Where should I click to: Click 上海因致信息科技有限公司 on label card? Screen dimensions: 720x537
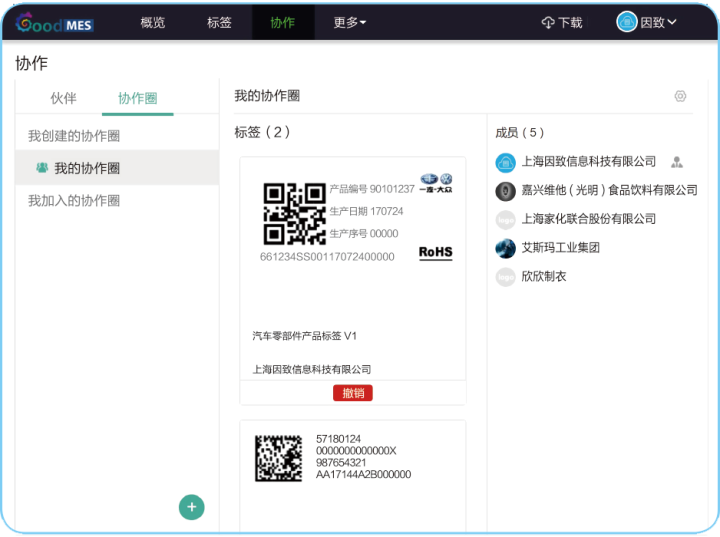[x=312, y=369]
